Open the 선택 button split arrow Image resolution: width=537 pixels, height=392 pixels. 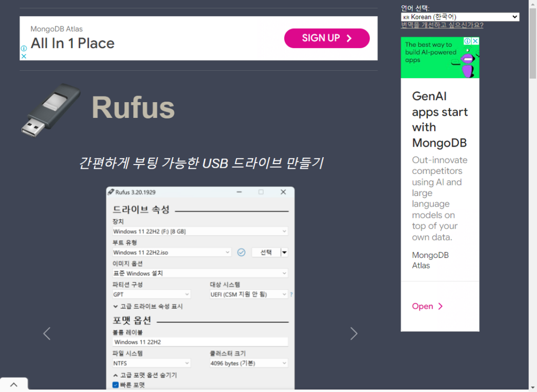point(284,252)
